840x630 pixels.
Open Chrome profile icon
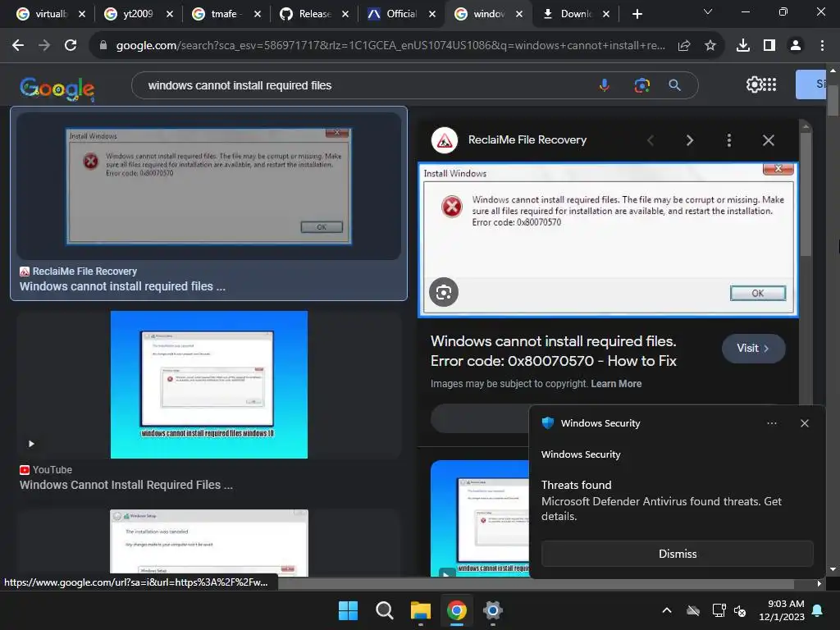pyautogui.click(x=796, y=46)
